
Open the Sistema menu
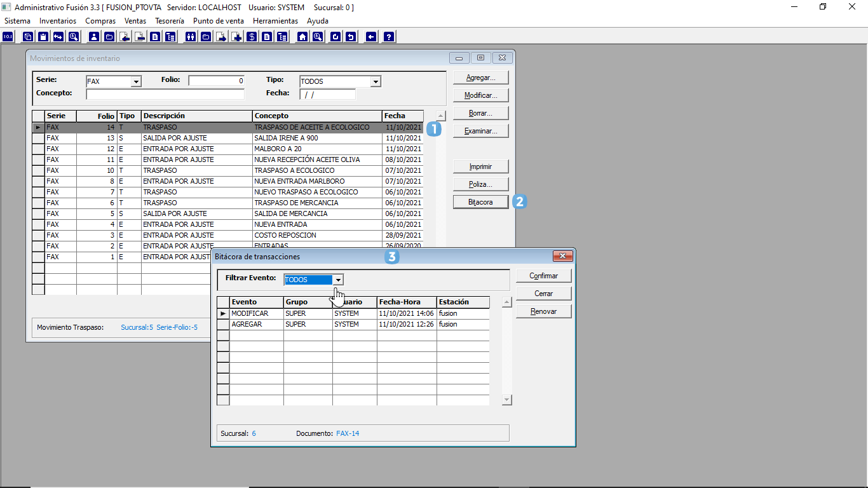click(17, 21)
